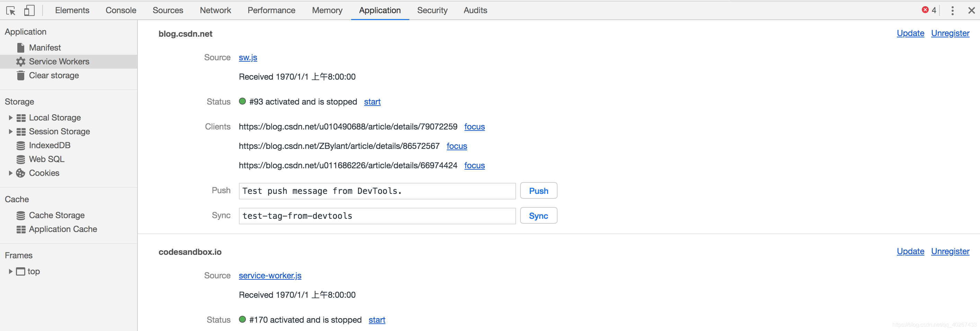Click the '#93 activated and is stopped' status

coord(303,102)
